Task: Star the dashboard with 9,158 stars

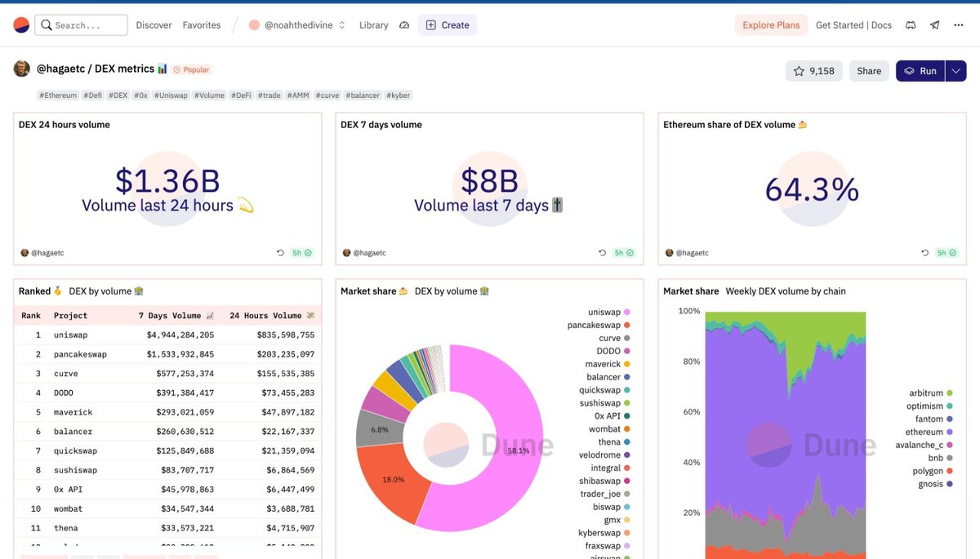Action: tap(814, 71)
